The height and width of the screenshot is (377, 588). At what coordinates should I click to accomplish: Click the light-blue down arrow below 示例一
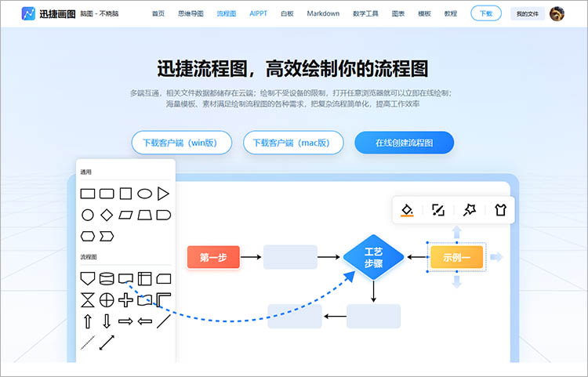coord(457,282)
